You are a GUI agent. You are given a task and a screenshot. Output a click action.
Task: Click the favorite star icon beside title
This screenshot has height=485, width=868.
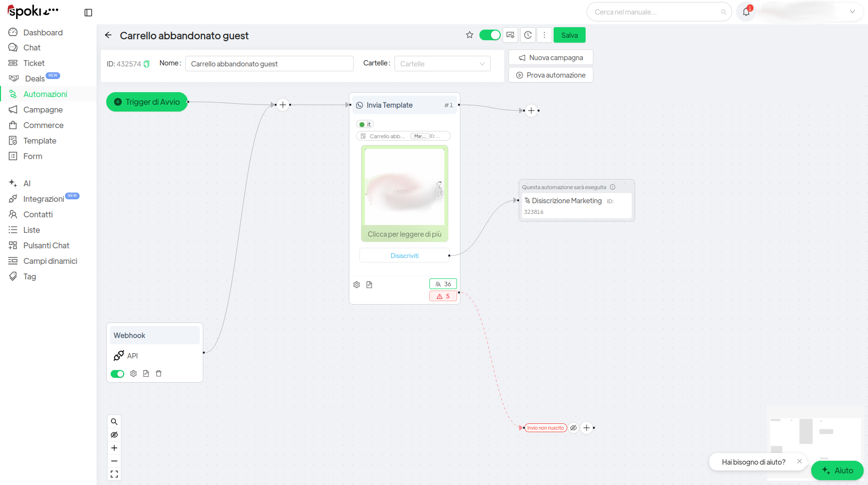click(469, 35)
